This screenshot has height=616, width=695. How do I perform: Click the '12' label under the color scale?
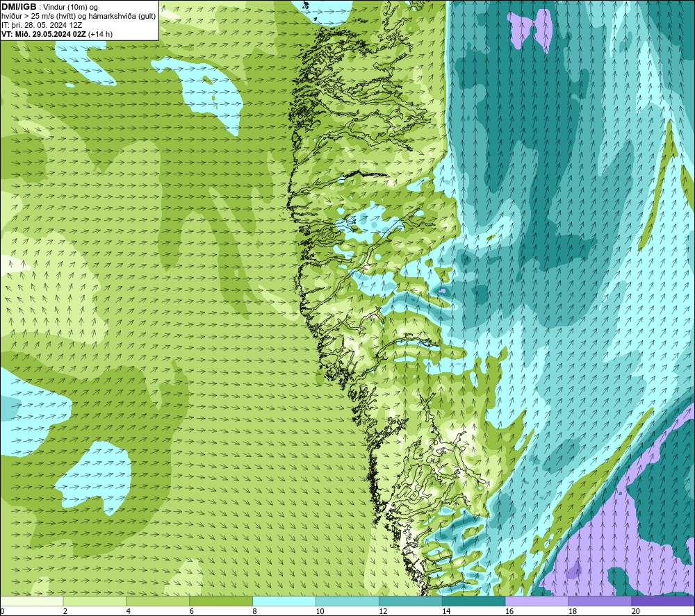click(383, 611)
